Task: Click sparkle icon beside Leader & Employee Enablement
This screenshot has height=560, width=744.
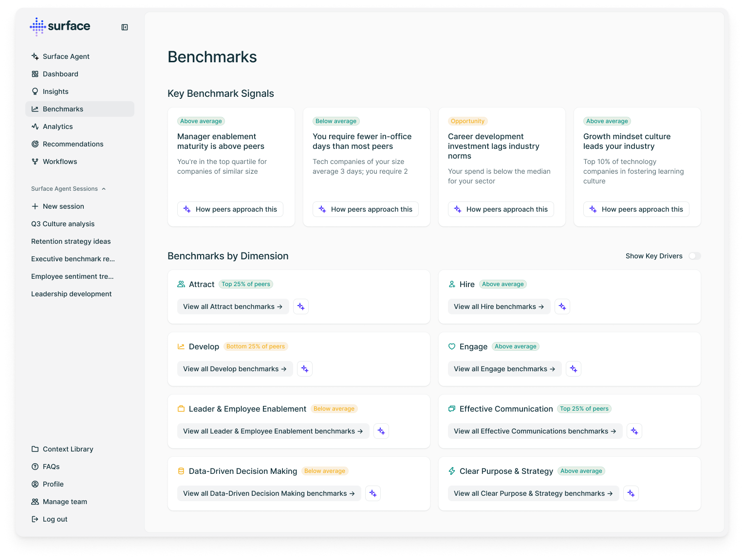Action: [x=381, y=431]
